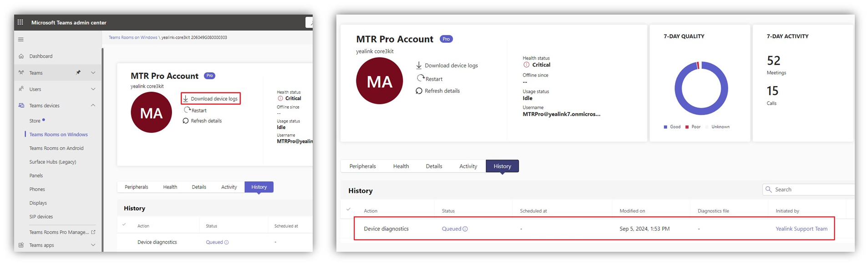Click the Pro badge in right panel
This screenshot has height=265, width=868.
446,39
